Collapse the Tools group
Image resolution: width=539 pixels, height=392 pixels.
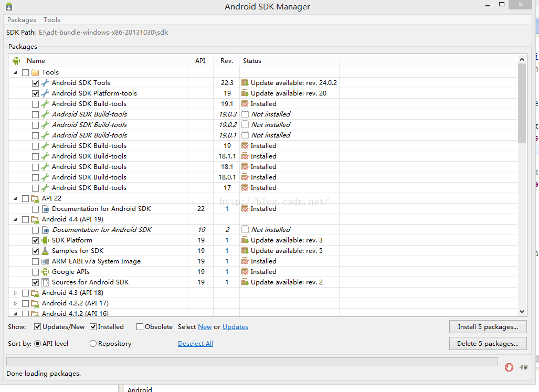(15, 73)
